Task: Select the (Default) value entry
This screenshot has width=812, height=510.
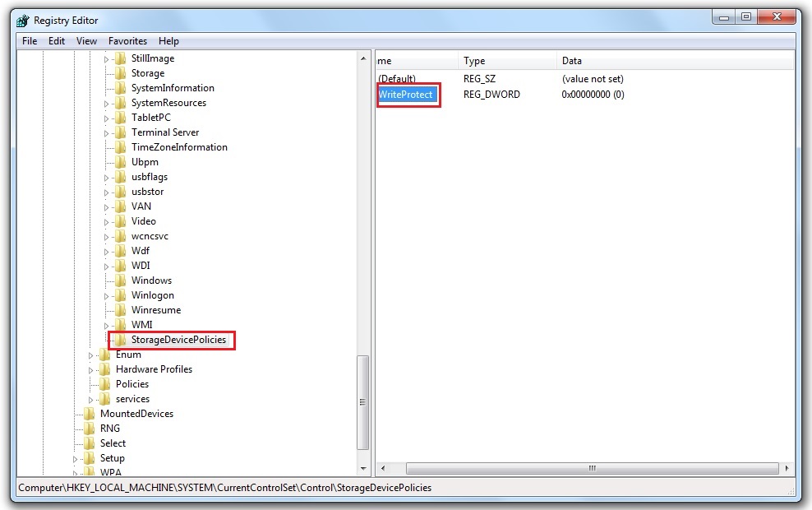Action: (397, 79)
